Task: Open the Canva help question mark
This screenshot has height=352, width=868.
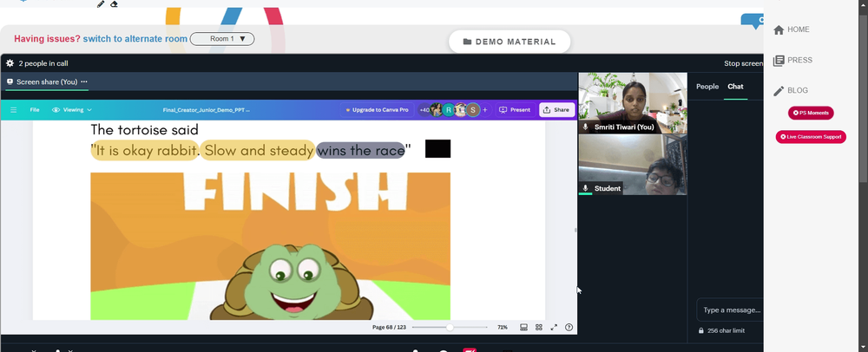Action: pyautogui.click(x=569, y=327)
